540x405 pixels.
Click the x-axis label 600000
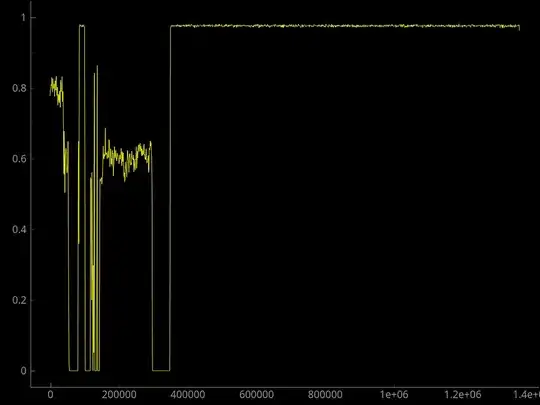point(257,394)
